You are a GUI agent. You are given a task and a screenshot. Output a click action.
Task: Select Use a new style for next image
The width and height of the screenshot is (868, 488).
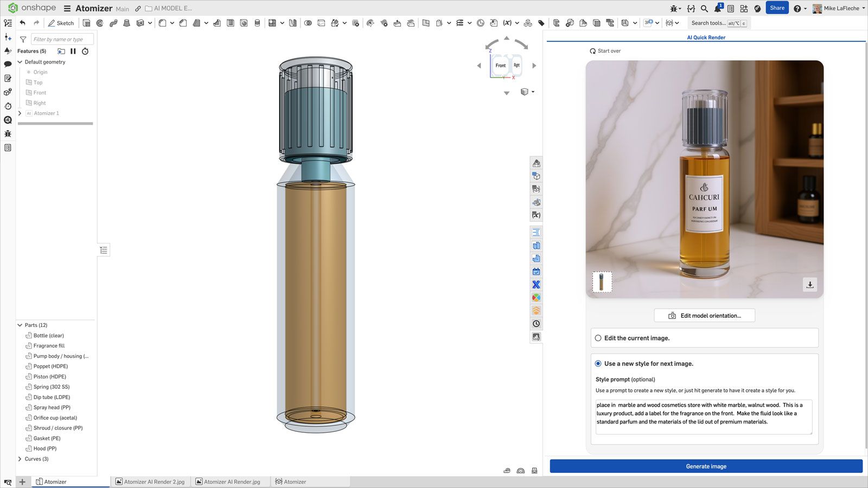click(x=598, y=364)
